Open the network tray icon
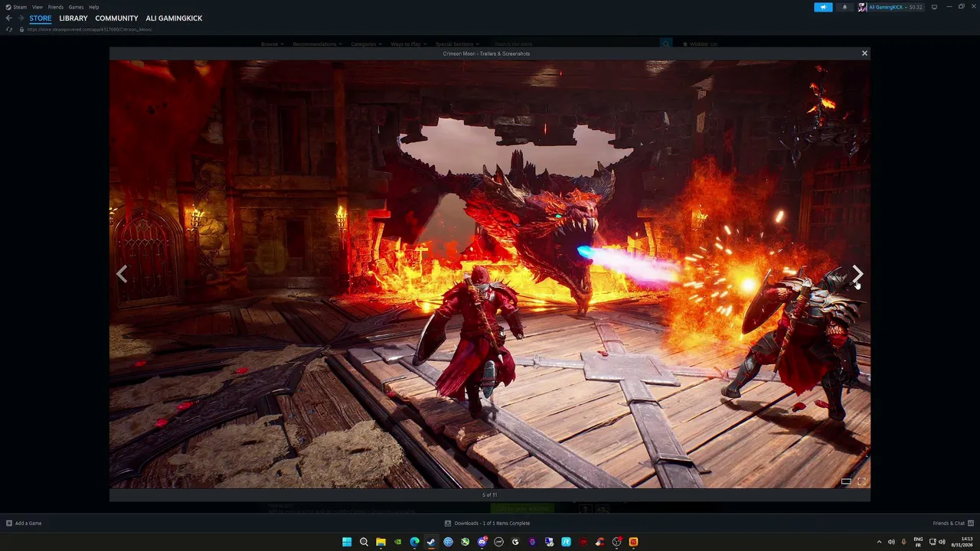 (933, 542)
